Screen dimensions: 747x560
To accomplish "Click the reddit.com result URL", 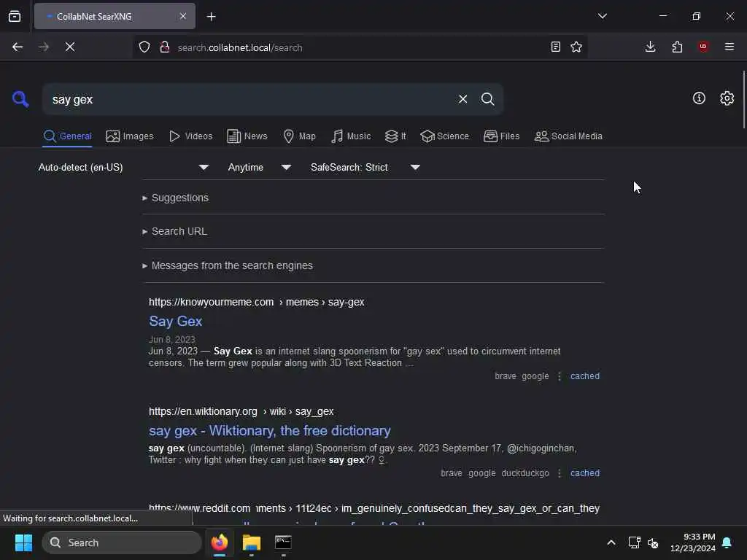I will tap(374, 508).
